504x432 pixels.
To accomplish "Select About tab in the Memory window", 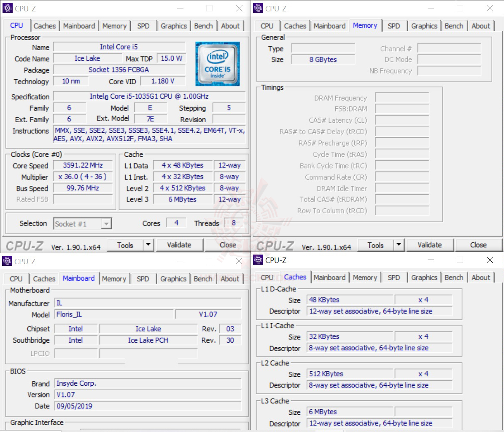I will tap(481, 26).
